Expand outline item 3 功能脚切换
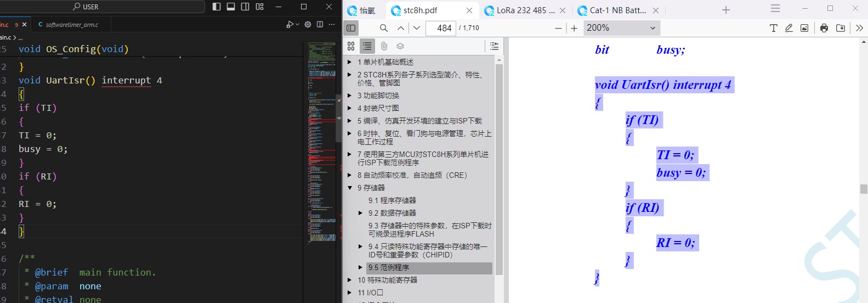The width and height of the screenshot is (868, 303). pos(349,96)
